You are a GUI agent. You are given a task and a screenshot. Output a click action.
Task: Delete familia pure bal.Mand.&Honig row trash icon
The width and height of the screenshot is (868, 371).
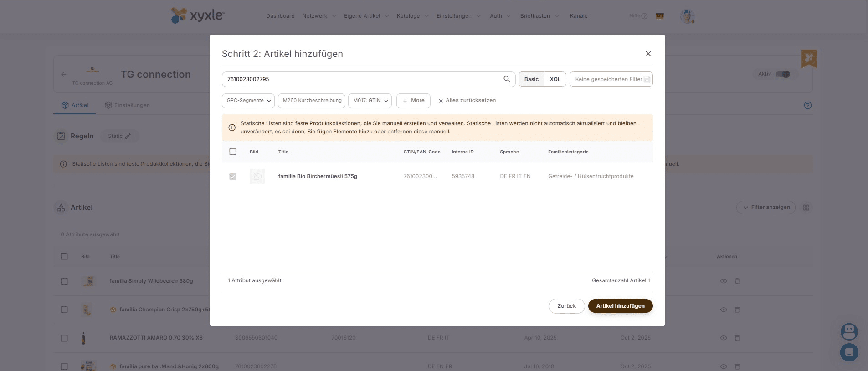point(737,366)
